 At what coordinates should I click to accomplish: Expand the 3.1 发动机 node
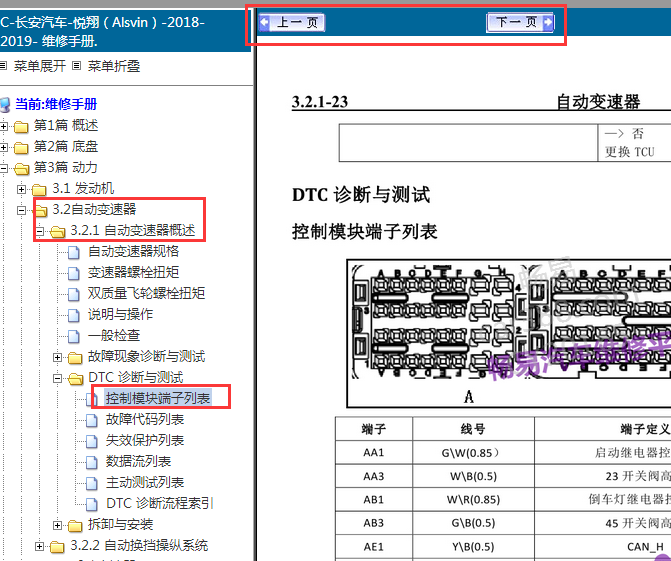[x=21, y=189]
